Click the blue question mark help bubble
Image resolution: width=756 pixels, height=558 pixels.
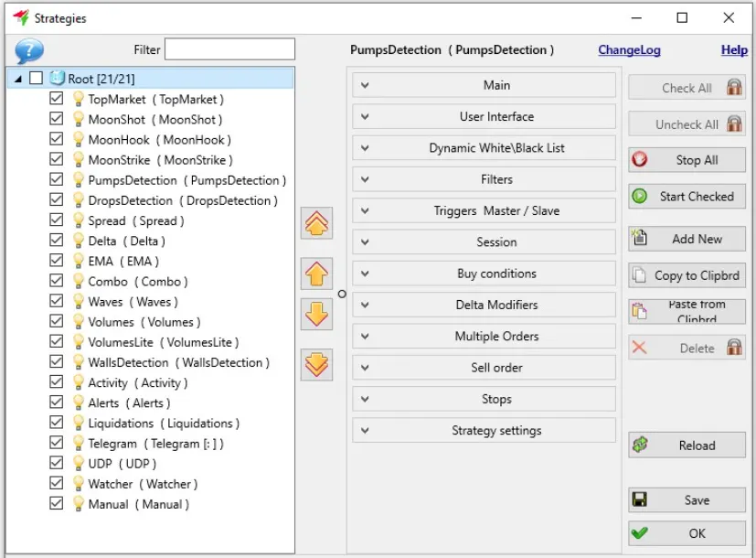[x=29, y=50]
